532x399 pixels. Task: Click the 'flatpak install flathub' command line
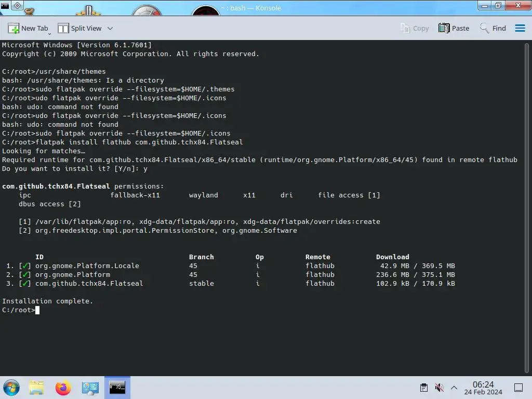123,142
